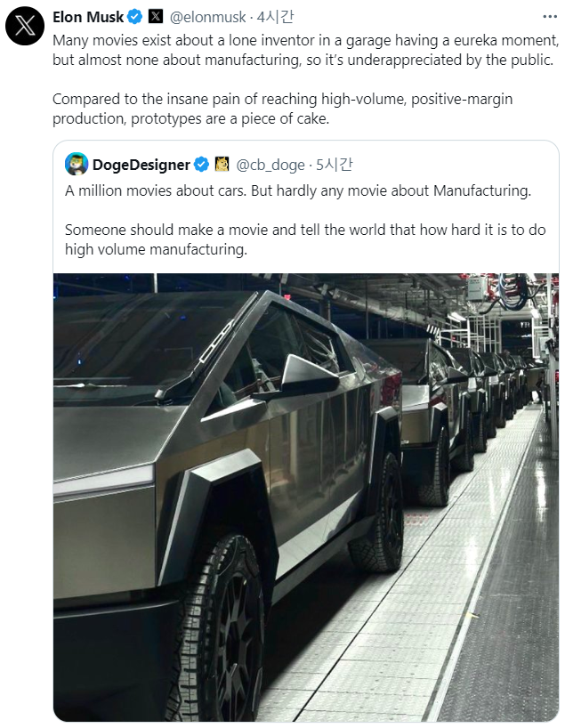Open the @elonmusk handle link
The height and width of the screenshot is (728, 565).
(209, 16)
